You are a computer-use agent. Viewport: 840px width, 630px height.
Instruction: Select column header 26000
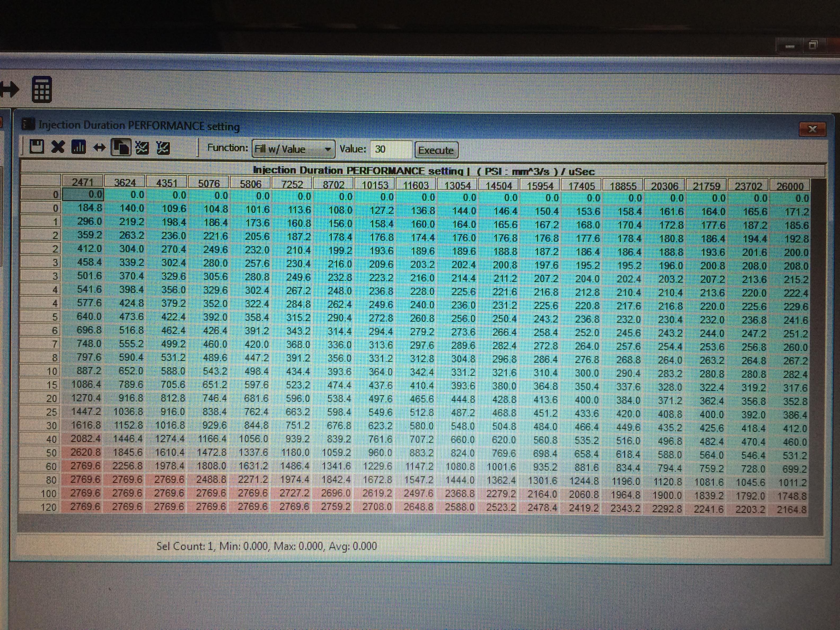coord(790,187)
